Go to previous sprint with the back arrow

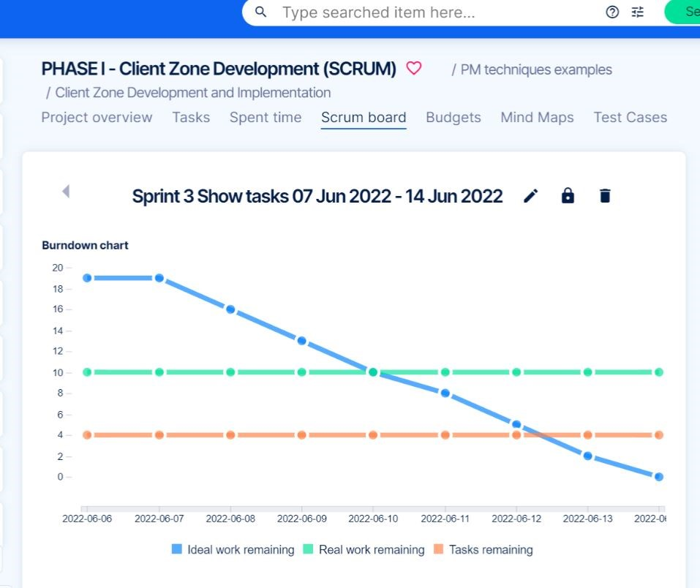click(65, 192)
